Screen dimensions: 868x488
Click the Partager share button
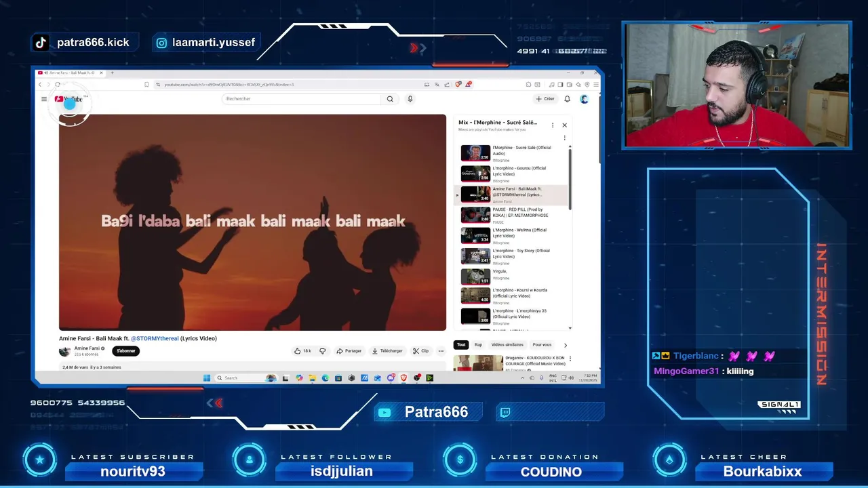tap(349, 351)
